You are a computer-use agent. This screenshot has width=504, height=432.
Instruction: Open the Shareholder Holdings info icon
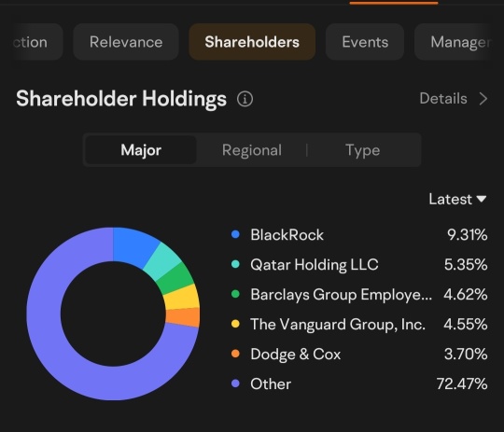click(245, 99)
